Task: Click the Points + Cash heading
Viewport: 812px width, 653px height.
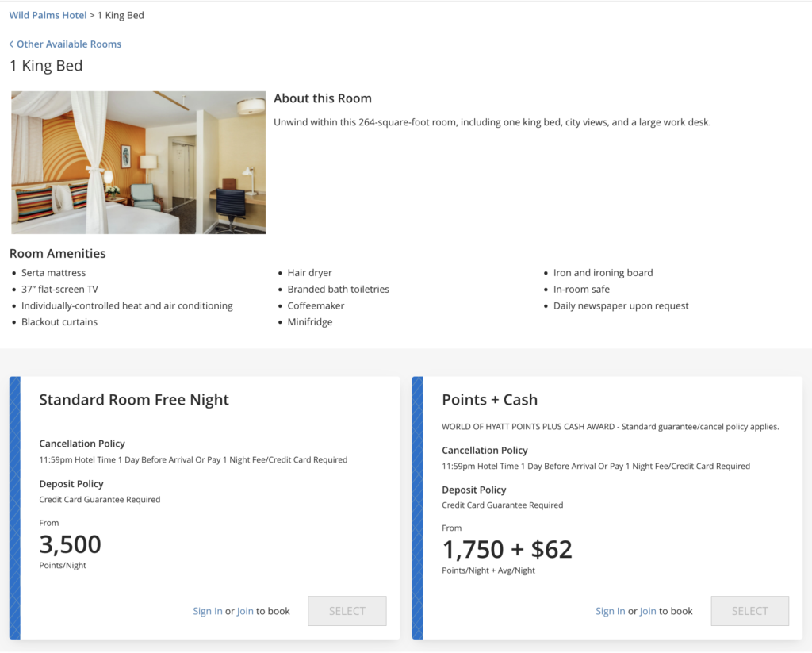Action: pyautogui.click(x=489, y=399)
